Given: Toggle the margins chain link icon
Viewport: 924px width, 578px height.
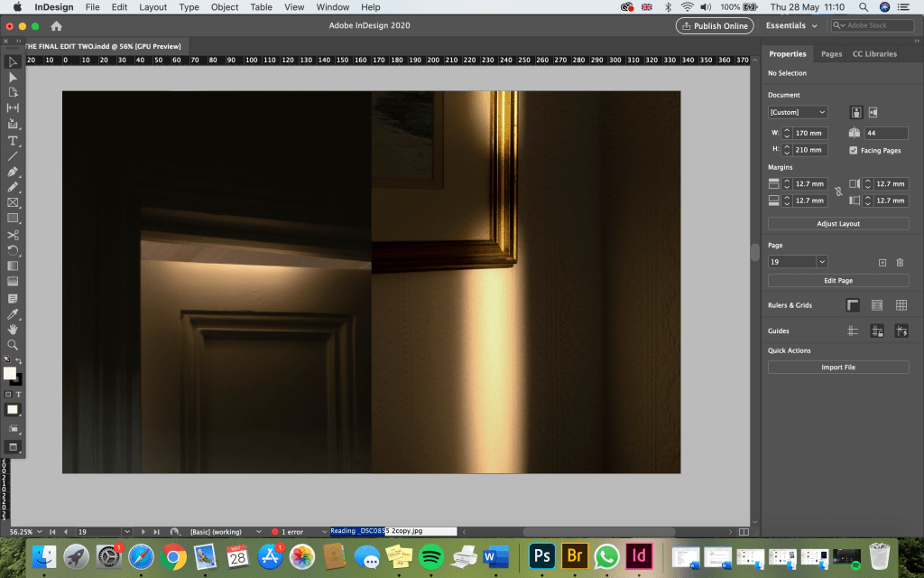Looking at the screenshot, I should pyautogui.click(x=838, y=191).
